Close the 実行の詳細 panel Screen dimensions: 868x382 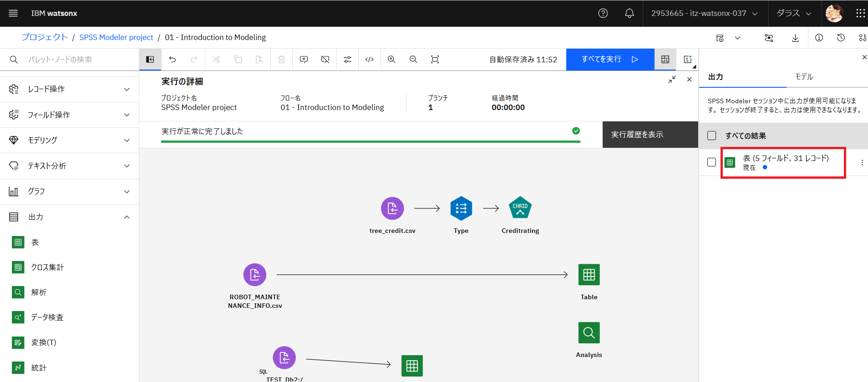coord(690,80)
